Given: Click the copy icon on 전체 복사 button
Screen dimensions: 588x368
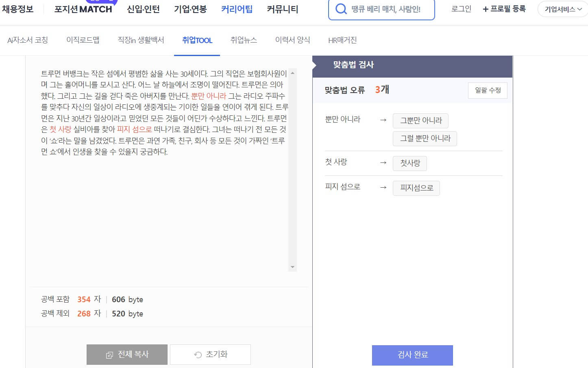Looking at the screenshot, I should pos(109,354).
